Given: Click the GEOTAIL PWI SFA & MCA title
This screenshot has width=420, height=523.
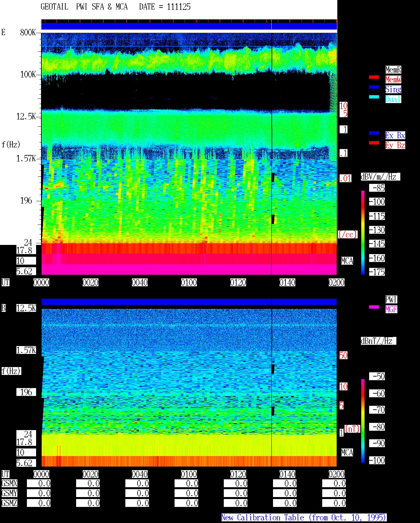Looking at the screenshot, I should click(84, 7).
